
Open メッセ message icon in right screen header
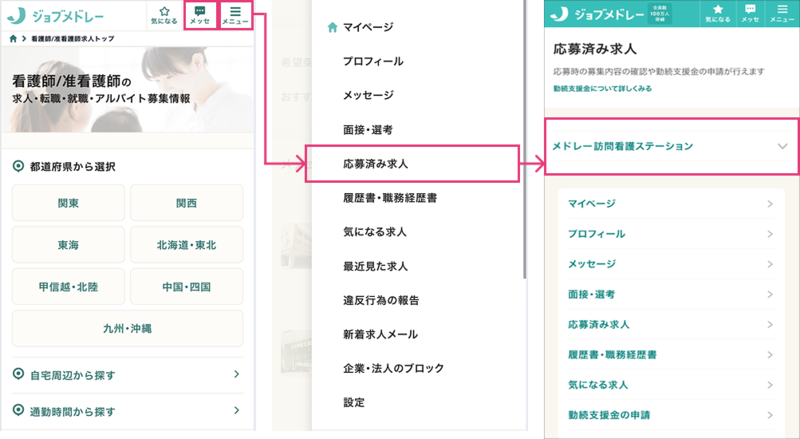click(x=750, y=14)
